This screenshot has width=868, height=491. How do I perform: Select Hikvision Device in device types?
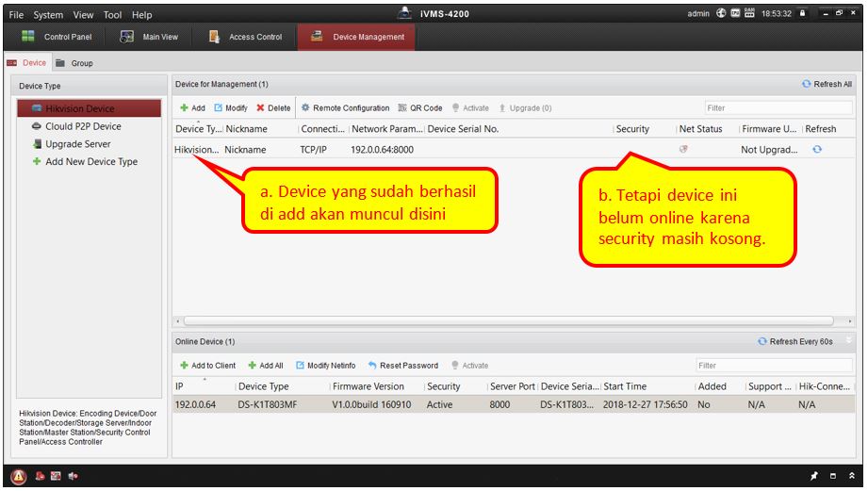pyautogui.click(x=89, y=108)
